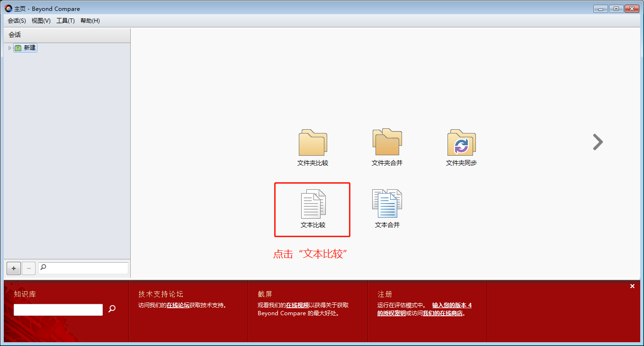Visit the 我们的在线商店 link
The height and width of the screenshot is (346, 644).
(x=442, y=313)
